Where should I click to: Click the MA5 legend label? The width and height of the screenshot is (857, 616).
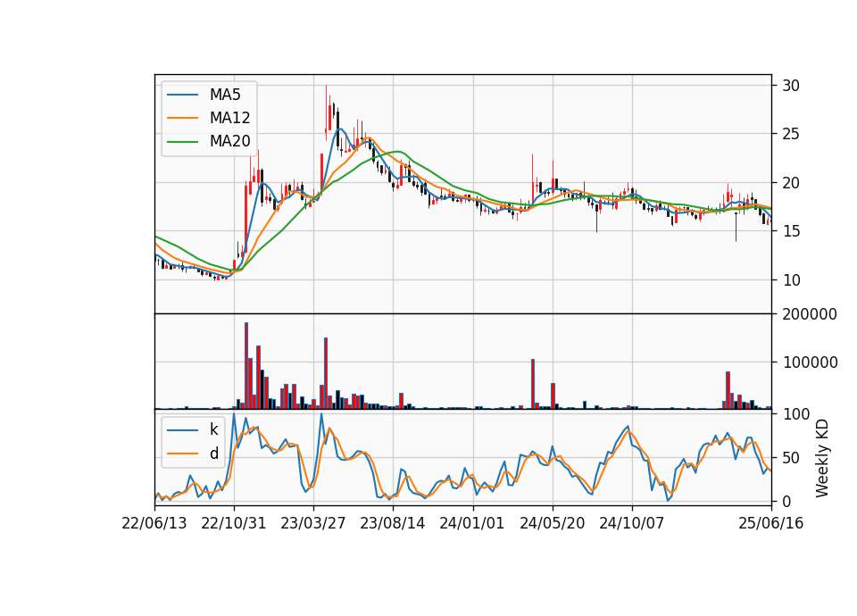[225, 95]
